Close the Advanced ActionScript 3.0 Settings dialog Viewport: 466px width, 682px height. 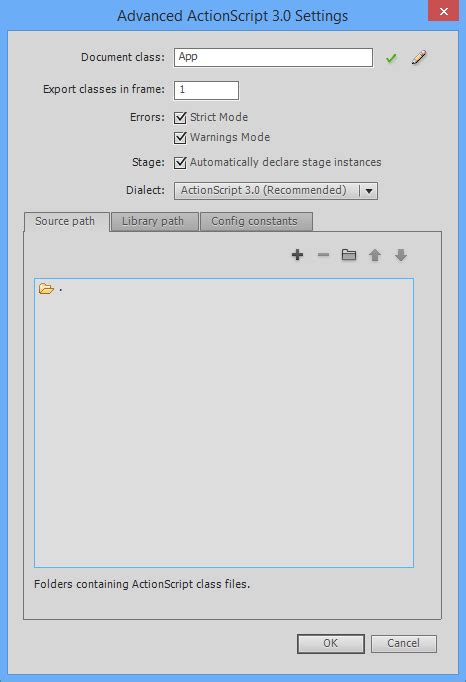point(443,11)
